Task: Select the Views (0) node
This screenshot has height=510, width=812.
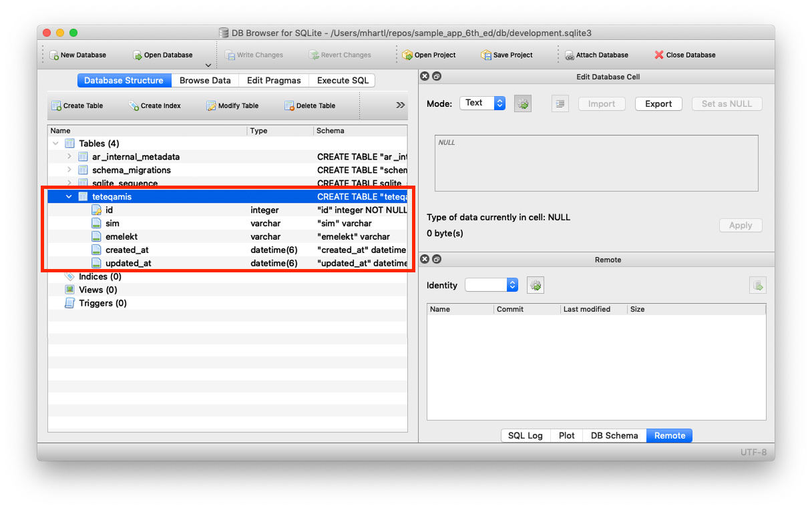Action: (x=228, y=290)
